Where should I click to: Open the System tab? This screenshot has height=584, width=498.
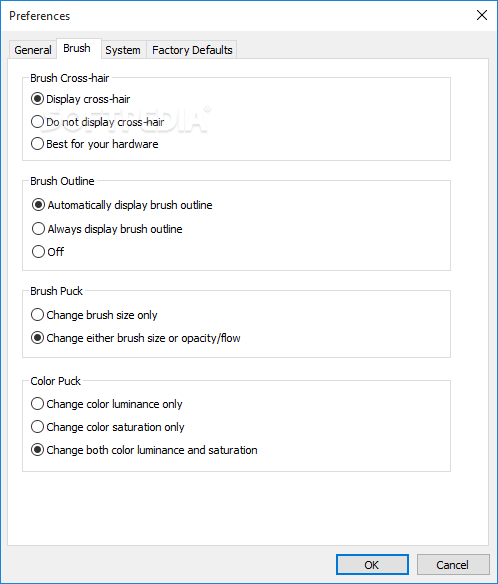coord(123,50)
